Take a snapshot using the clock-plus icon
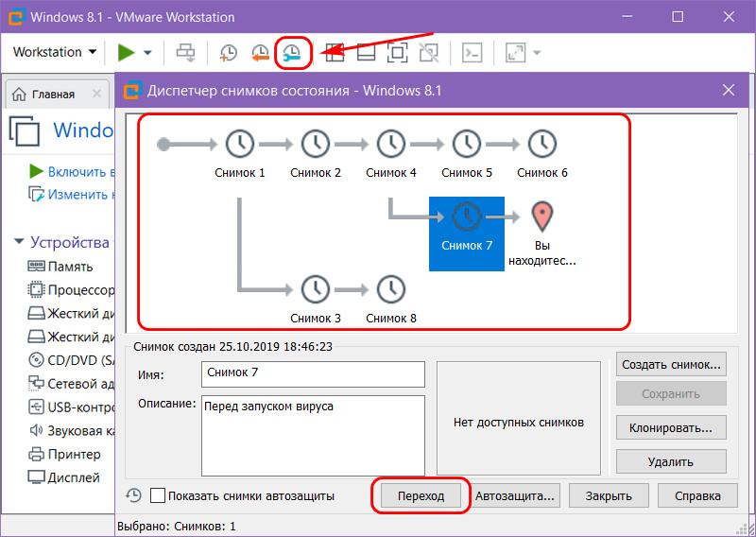 click(x=228, y=53)
